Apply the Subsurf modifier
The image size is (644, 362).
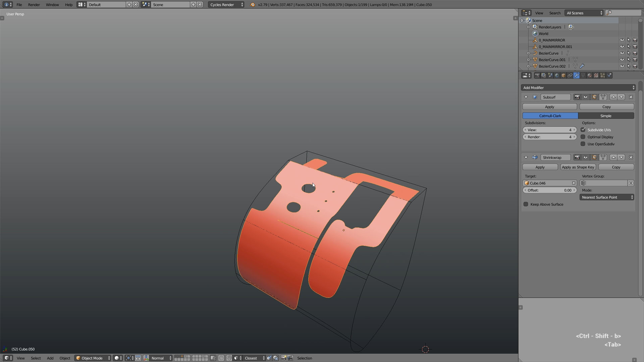pyautogui.click(x=549, y=107)
